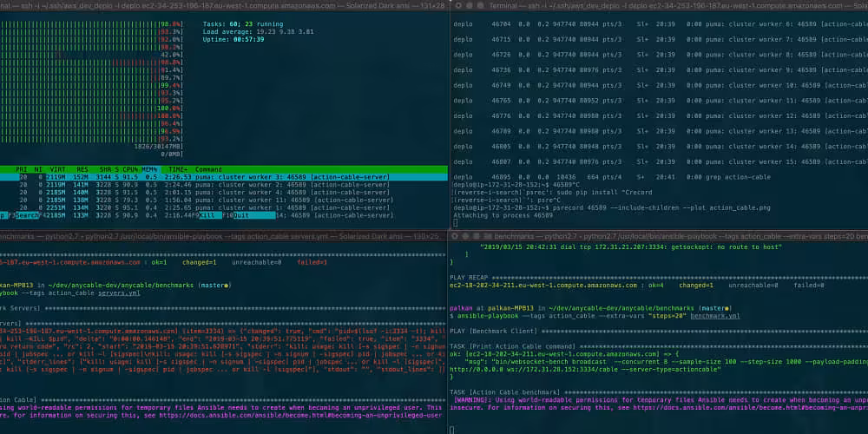Image resolution: width=868 pixels, height=434 pixels.
Task: Click the 'no route to host' error line
Action: click(x=630, y=247)
